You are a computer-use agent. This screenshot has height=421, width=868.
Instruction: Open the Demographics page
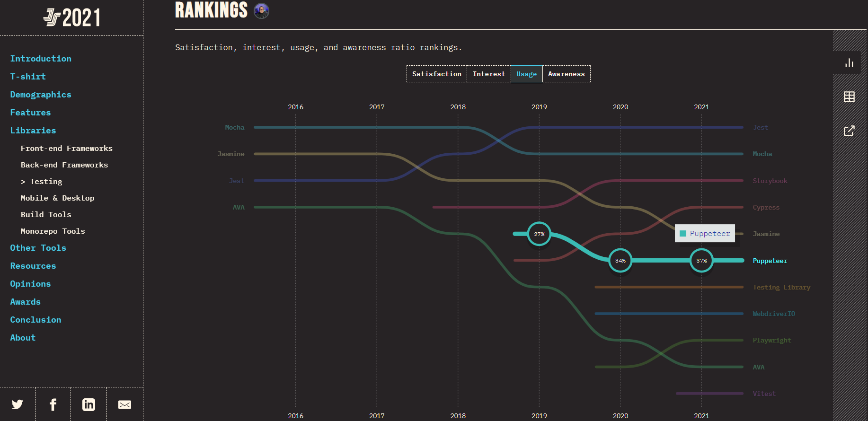[x=41, y=95]
